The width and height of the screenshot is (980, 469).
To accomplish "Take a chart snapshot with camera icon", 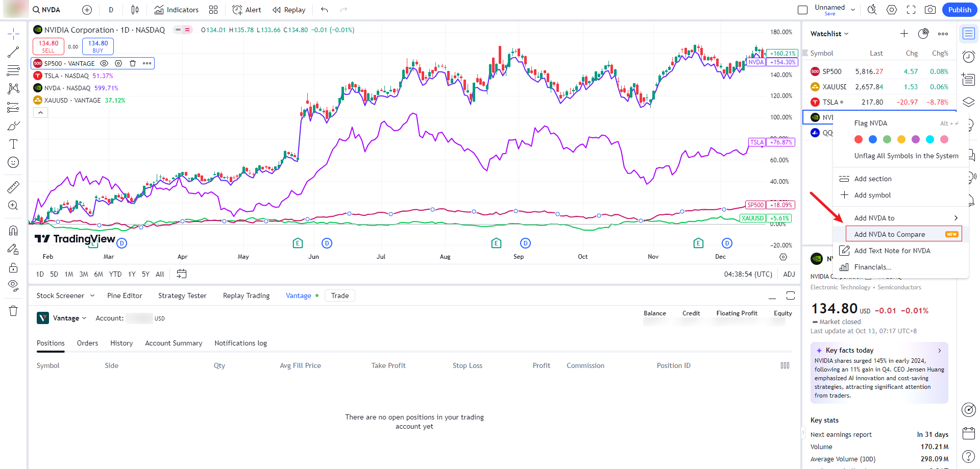I will point(930,10).
